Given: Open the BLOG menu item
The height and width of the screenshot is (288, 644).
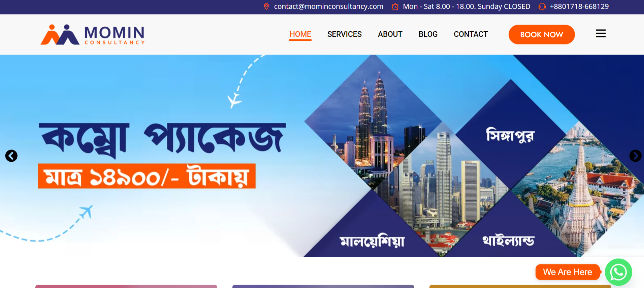Looking at the screenshot, I should coord(428,34).
